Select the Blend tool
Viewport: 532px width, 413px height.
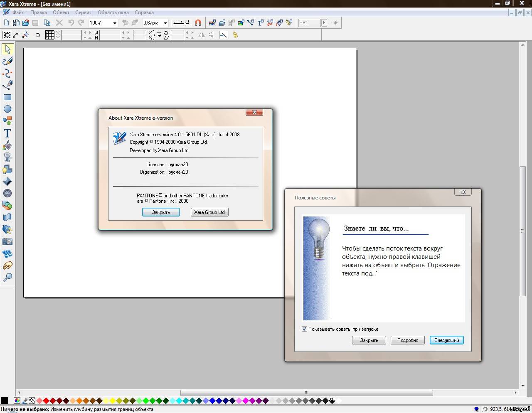coord(7,205)
